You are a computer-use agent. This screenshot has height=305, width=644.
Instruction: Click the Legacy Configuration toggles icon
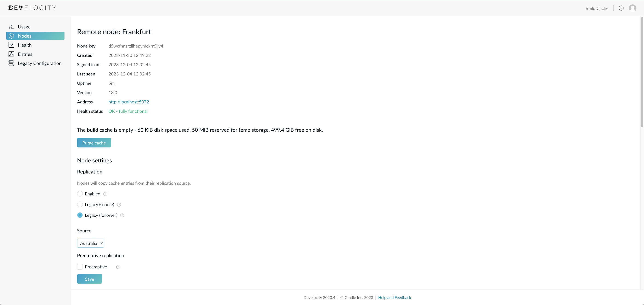pos(11,63)
